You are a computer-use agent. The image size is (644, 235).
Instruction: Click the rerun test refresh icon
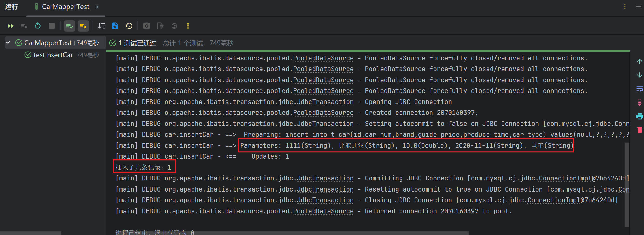(38, 26)
